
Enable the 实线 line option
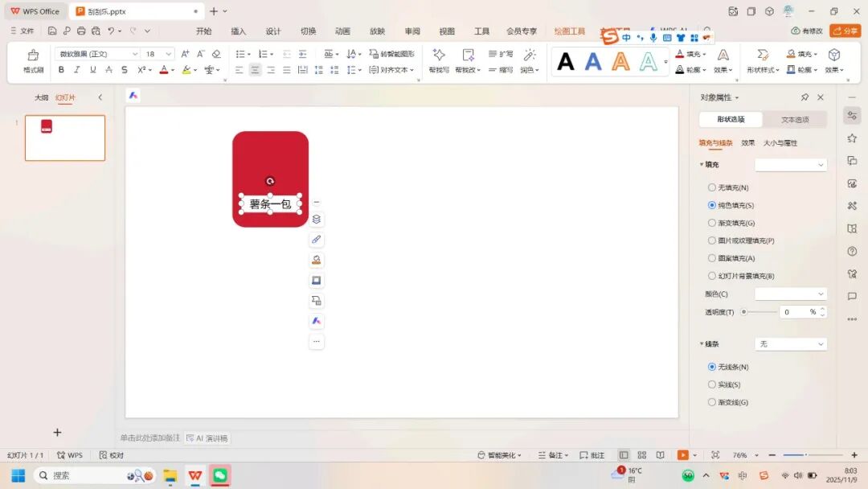712,384
